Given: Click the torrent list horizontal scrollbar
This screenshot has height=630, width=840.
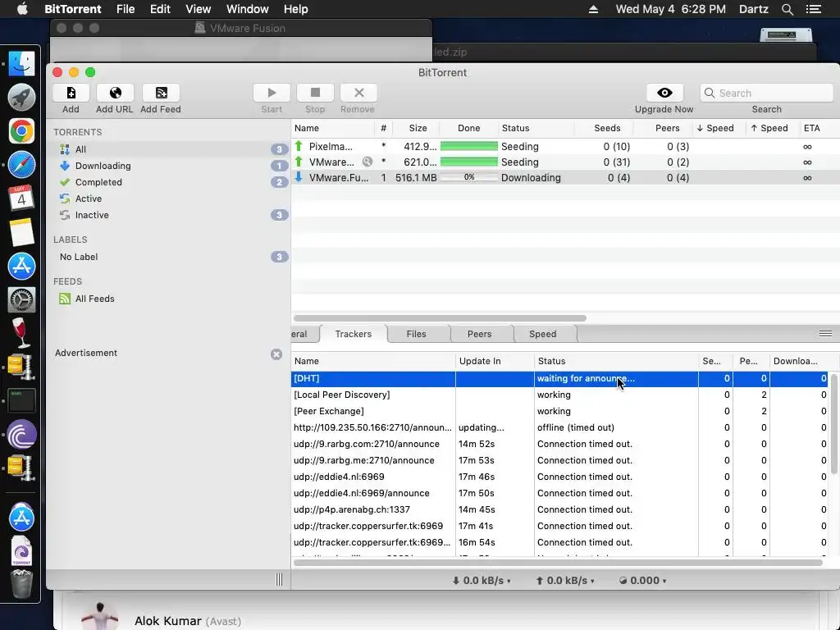Looking at the screenshot, I should point(440,317).
